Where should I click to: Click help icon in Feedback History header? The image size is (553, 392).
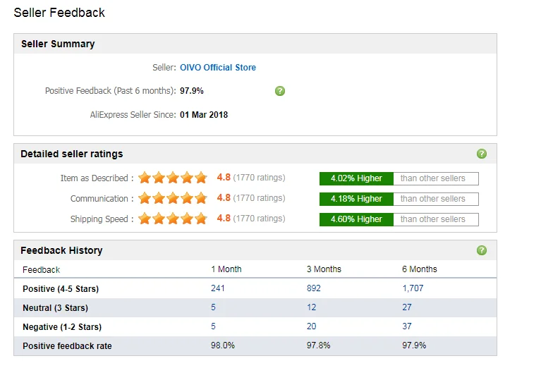481,250
